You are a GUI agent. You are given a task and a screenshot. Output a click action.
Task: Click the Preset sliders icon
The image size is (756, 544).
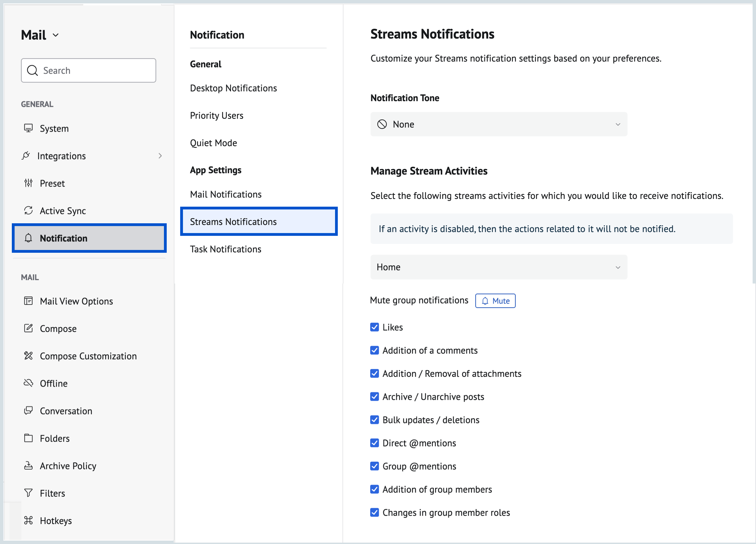pyautogui.click(x=28, y=183)
